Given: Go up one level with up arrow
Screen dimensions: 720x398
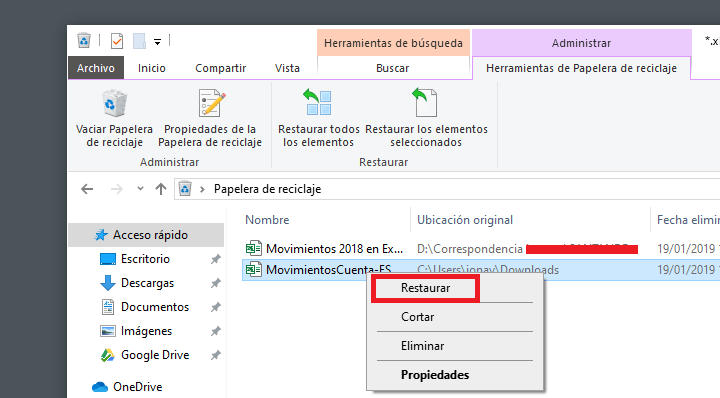Looking at the screenshot, I should click(161, 189).
